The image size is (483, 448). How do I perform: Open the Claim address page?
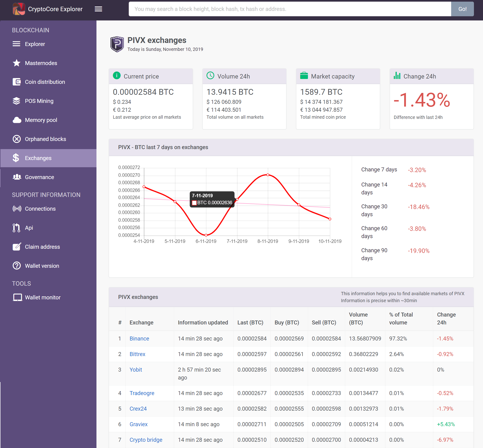click(x=48, y=247)
